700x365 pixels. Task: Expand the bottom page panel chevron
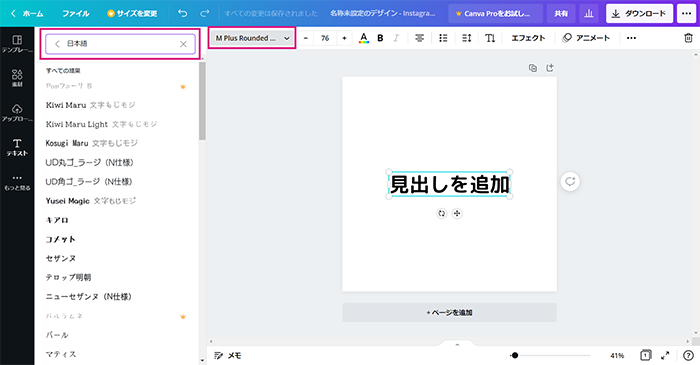(457, 344)
